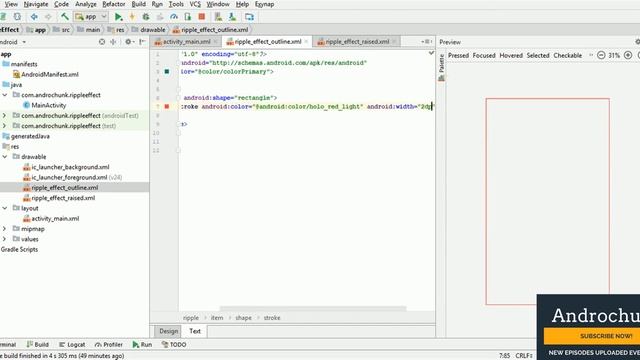Close the ripple_effect_outline.xml tab
Screen dimensions: 640x360
click(x=306, y=42)
